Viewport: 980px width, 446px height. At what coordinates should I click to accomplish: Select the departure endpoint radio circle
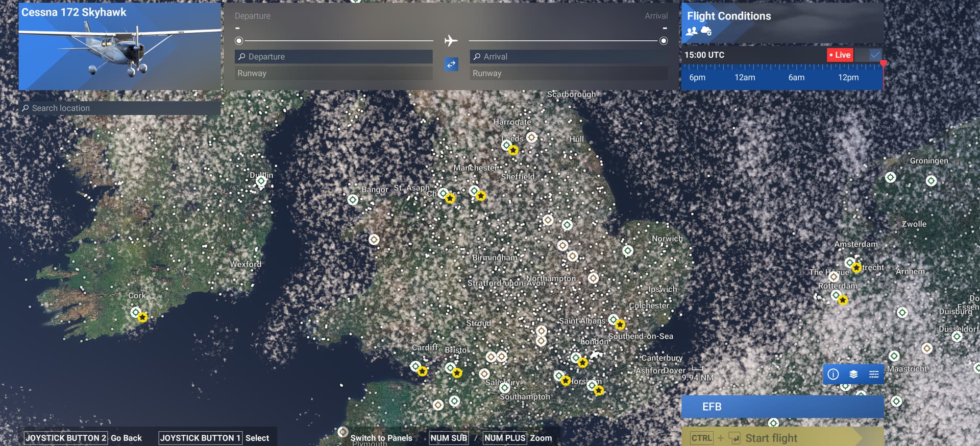pyautogui.click(x=239, y=41)
